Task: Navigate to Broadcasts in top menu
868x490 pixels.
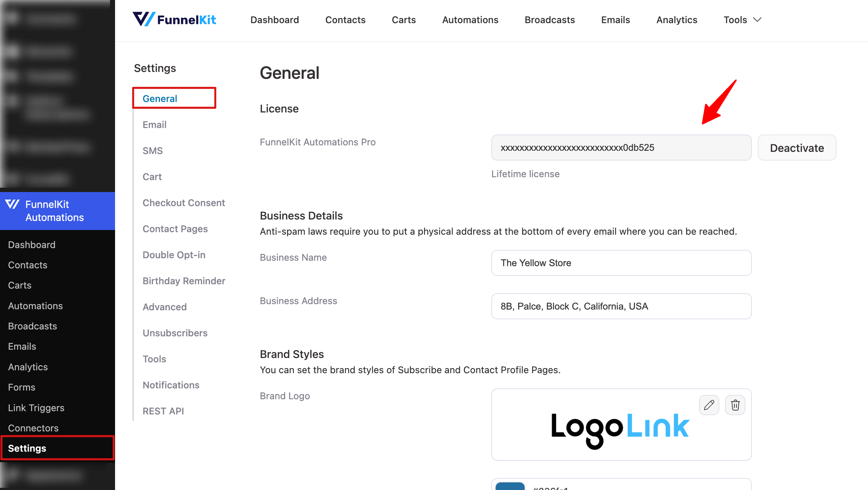Action: 550,20
